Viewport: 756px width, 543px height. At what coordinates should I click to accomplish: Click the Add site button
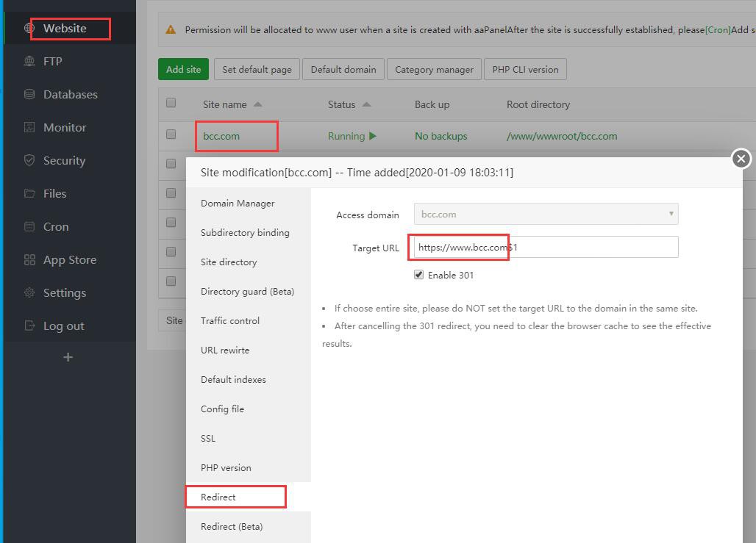point(183,69)
